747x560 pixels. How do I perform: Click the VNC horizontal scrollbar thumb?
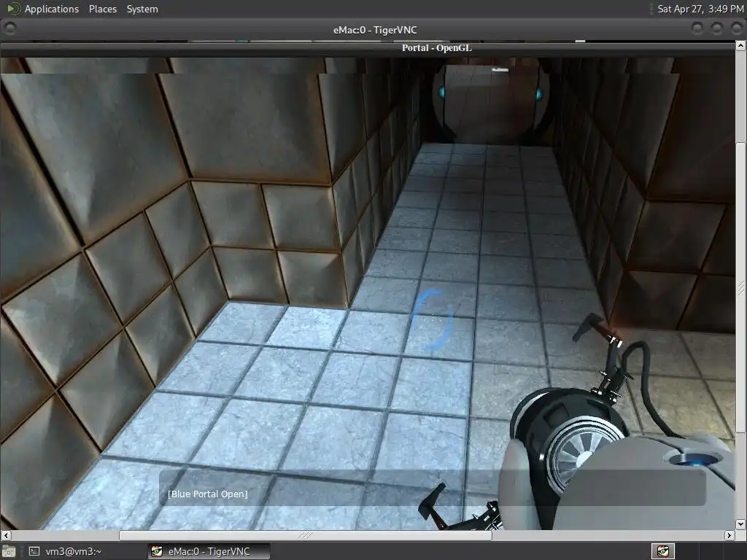tap(306, 535)
